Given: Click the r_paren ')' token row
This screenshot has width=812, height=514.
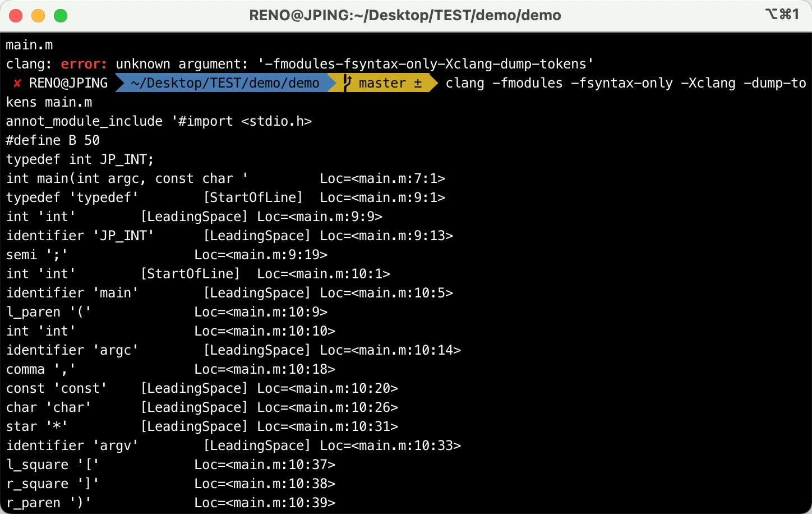Looking at the screenshot, I should [x=170, y=503].
